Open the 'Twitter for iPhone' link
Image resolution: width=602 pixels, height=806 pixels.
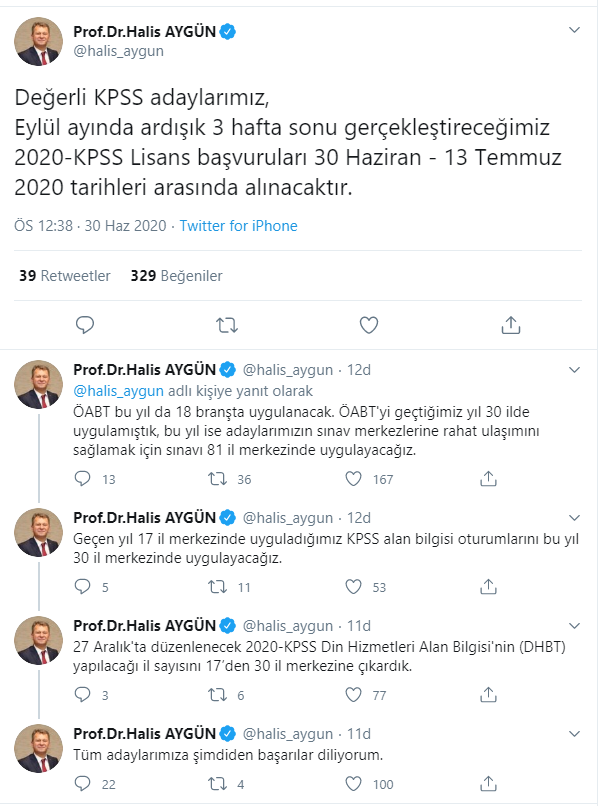(x=239, y=226)
